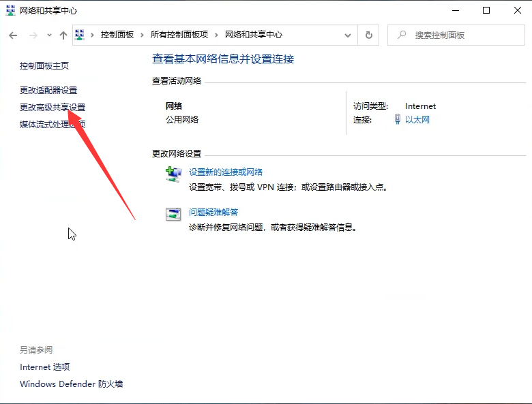
Task: Select 控制面板 in breadcrumb path
Action: pos(117,35)
